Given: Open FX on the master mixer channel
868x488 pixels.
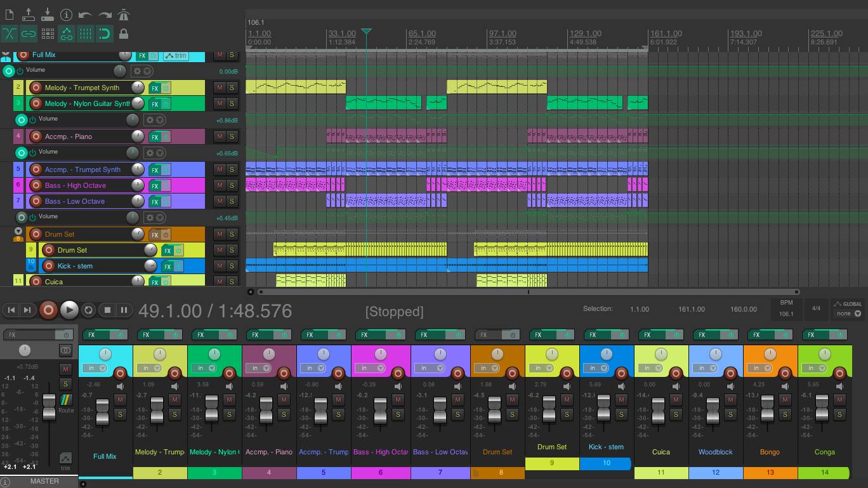Looking at the screenshot, I should pyautogui.click(x=30, y=334).
